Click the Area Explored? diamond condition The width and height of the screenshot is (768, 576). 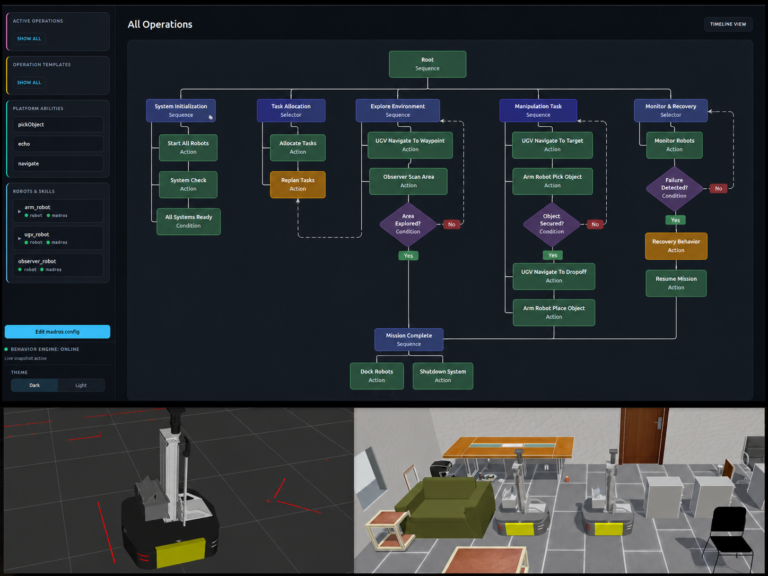[408, 224]
